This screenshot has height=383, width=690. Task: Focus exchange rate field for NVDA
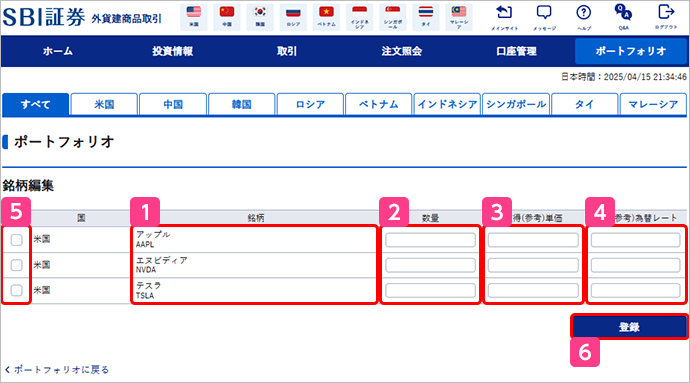click(636, 265)
